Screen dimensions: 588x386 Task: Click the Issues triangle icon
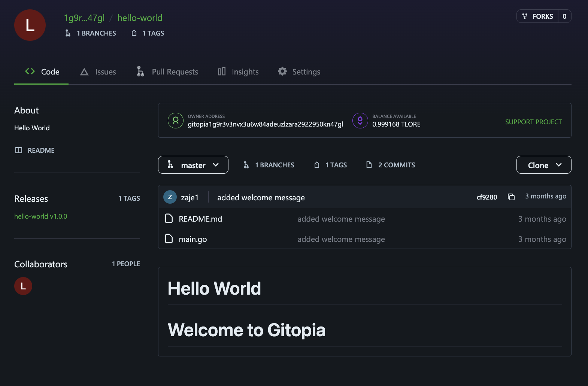click(84, 72)
